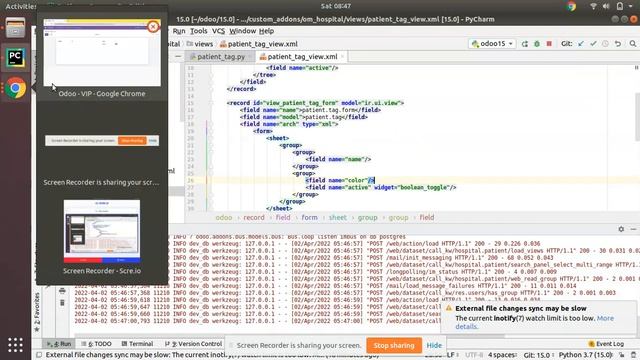Click 'odoo' in XML structure breadcrumb
Image resolution: width=640 pixels, height=360 pixels.
224,218
